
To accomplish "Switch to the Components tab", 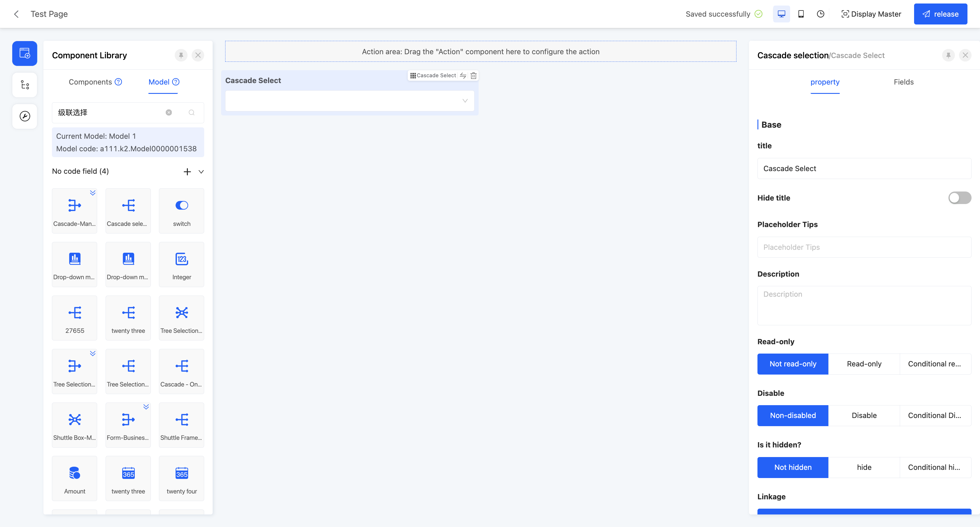I will click(x=90, y=82).
